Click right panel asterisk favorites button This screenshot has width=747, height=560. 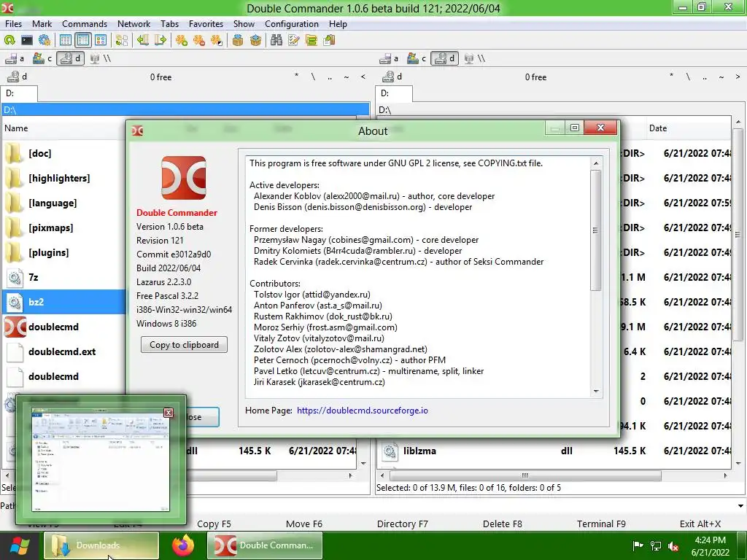[671, 76]
